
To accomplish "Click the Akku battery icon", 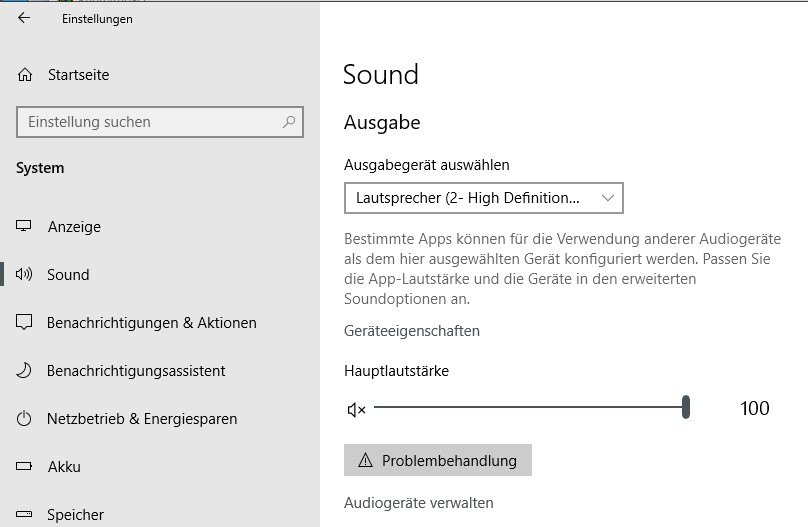I will 24,466.
